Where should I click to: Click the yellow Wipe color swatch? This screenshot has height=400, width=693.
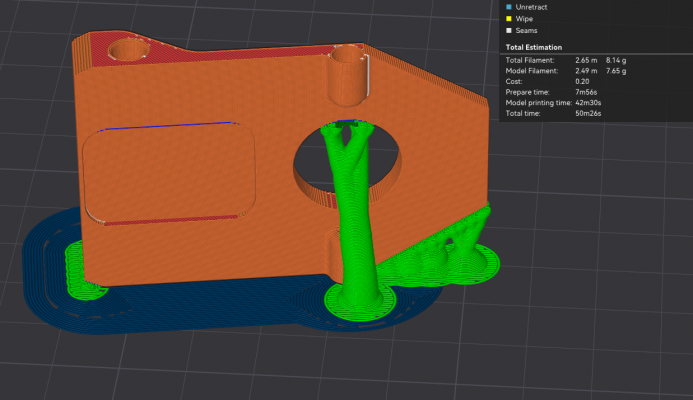510,19
